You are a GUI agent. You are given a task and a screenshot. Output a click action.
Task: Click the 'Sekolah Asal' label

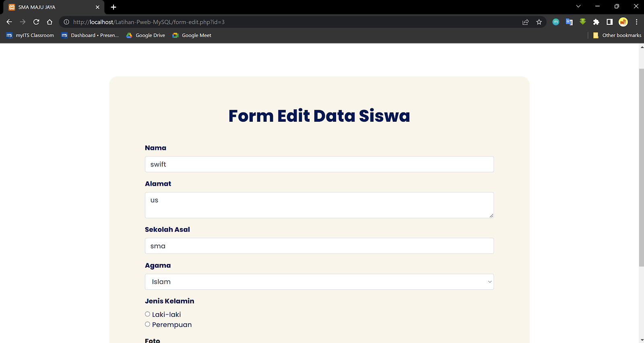tap(167, 230)
